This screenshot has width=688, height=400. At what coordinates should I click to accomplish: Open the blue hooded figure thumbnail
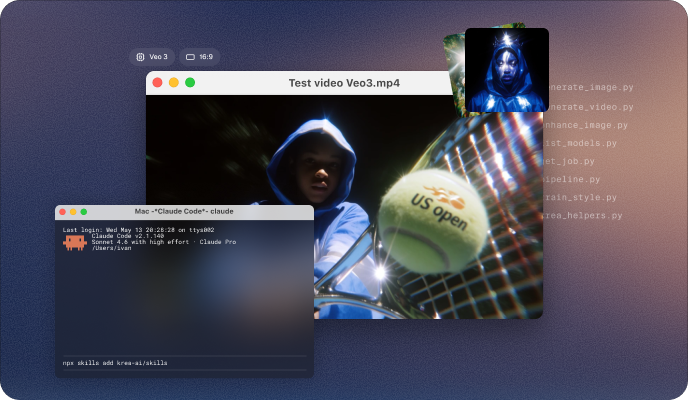[507, 70]
